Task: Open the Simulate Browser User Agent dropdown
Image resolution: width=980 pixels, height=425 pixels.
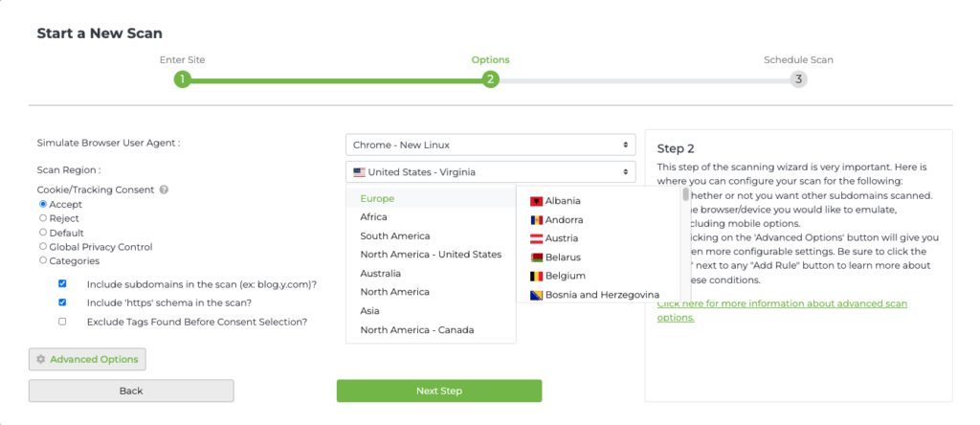Action: pos(490,145)
